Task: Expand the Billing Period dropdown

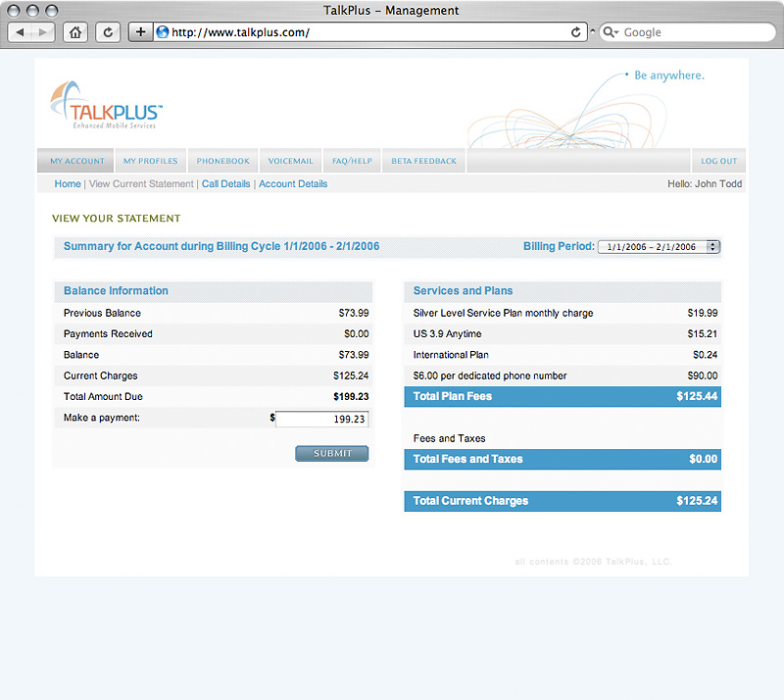Action: pos(659,247)
